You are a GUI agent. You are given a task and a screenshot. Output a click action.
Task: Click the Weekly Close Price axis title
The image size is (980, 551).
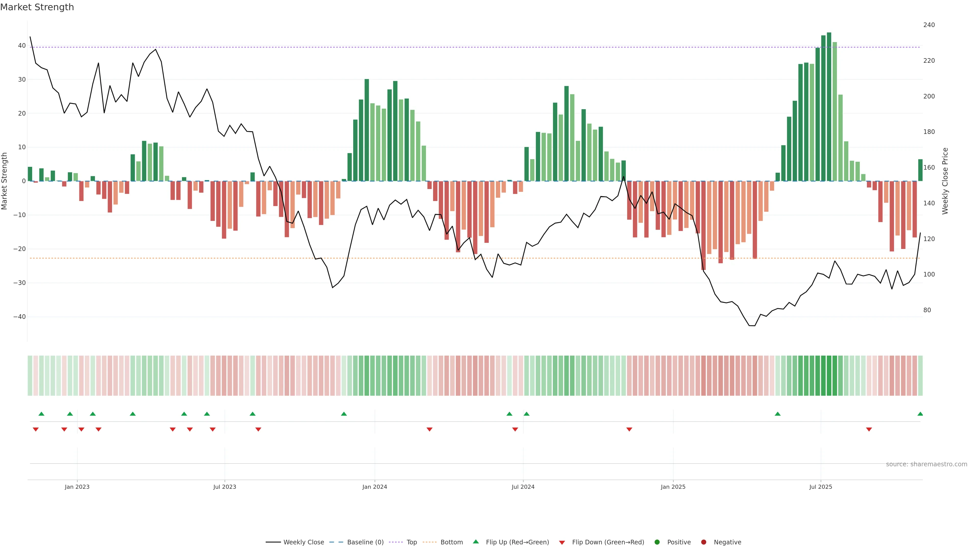945,181
